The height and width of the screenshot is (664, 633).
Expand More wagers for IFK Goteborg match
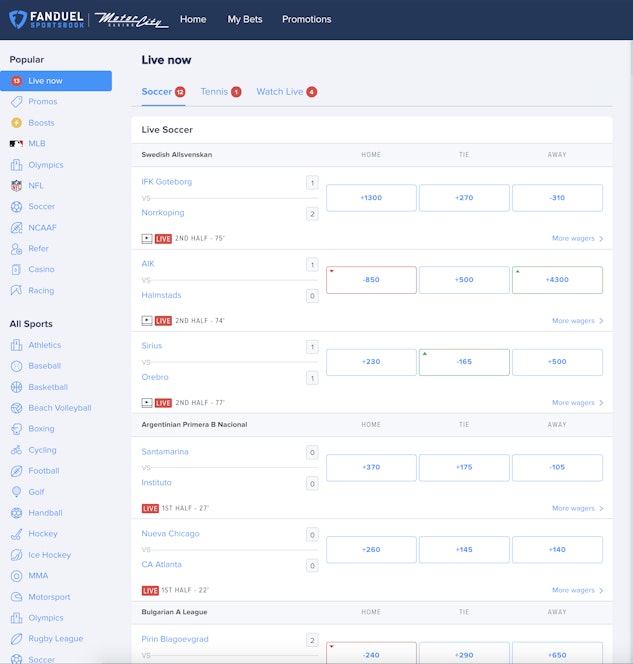[x=577, y=239]
